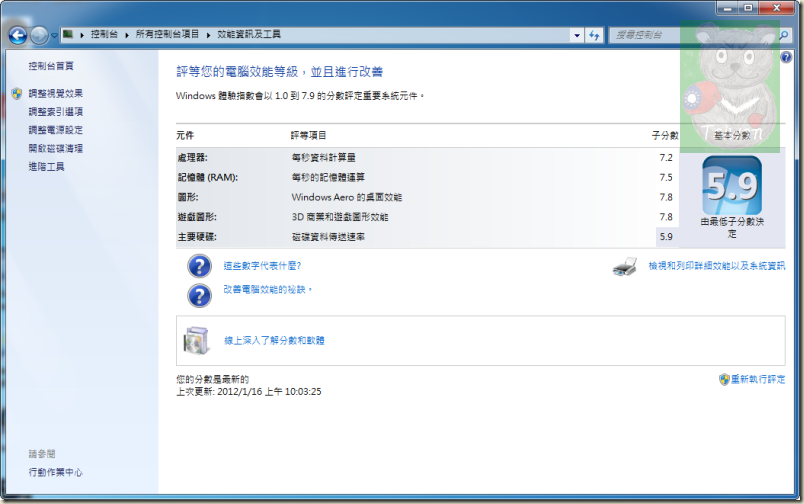Go back with the blue Back arrow
804x504 pixels.
18,35
